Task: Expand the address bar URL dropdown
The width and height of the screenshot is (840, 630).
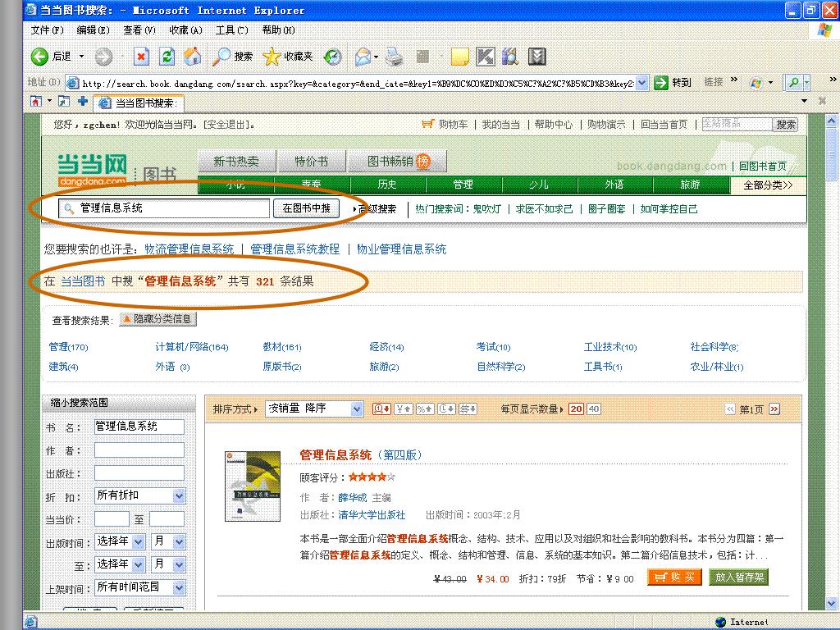Action: point(641,83)
